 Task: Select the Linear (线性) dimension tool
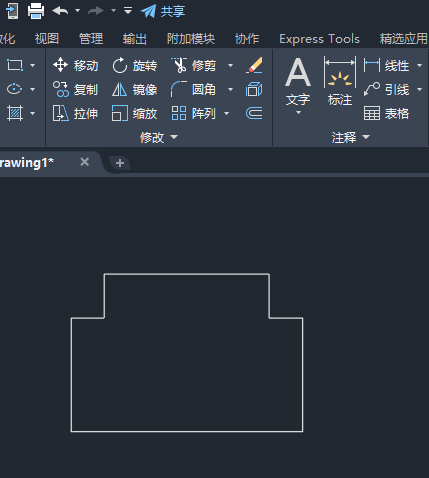coord(387,65)
